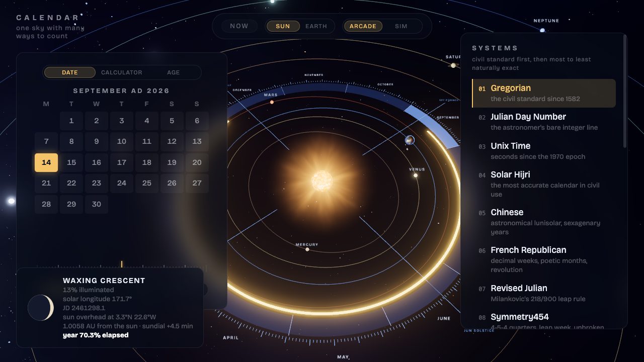Screen dimensions: 644x362
Task: Click the Sun in the orrery
Action: tap(322, 181)
